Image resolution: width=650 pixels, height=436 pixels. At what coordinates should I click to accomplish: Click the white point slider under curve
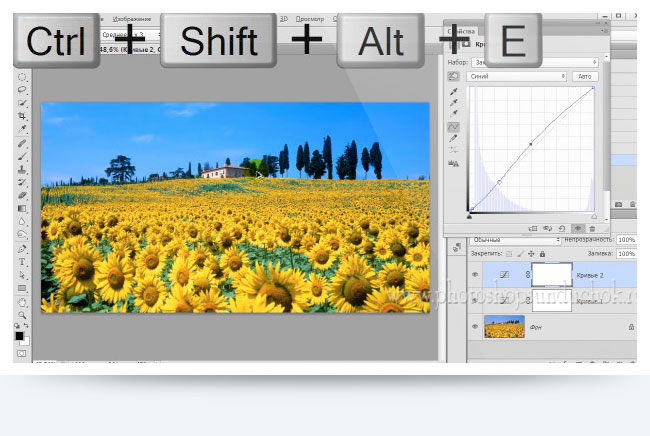pyautogui.click(x=594, y=216)
